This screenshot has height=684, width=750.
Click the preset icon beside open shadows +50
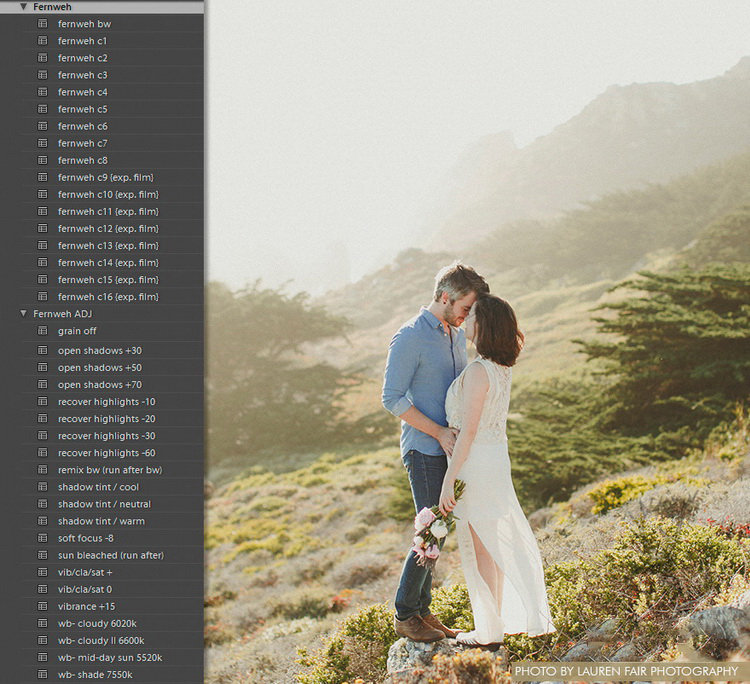[43, 367]
